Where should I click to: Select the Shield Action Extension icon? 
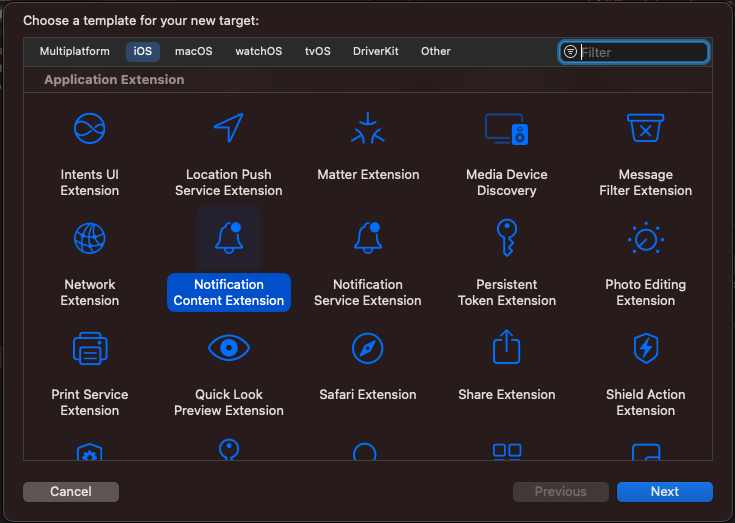pyautogui.click(x=645, y=348)
